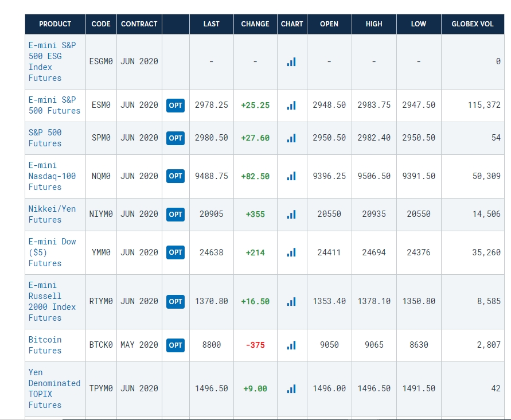Select the last price 24638
Image resolution: width=511 pixels, height=420 pixels.
(212, 252)
